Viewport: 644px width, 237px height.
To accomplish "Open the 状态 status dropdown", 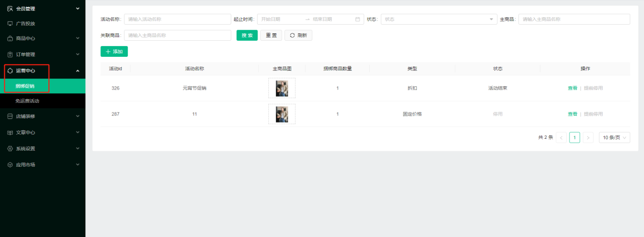I will pyautogui.click(x=438, y=19).
